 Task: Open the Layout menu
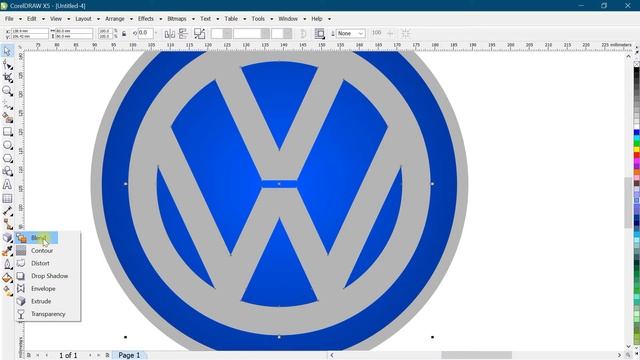click(x=83, y=19)
